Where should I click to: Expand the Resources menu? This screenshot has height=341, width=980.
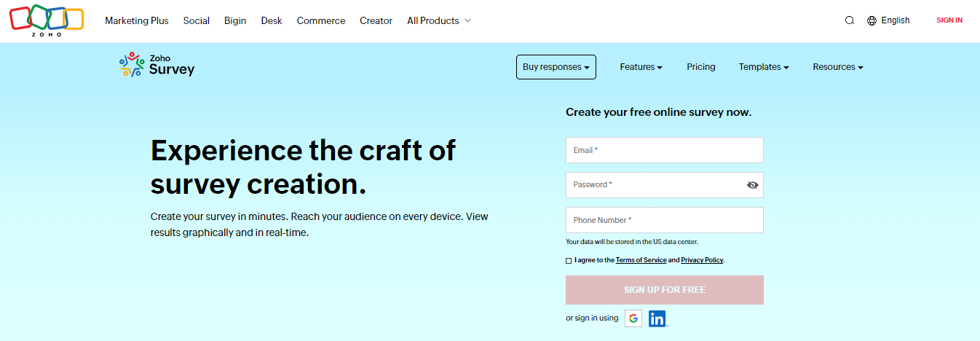coord(838,67)
